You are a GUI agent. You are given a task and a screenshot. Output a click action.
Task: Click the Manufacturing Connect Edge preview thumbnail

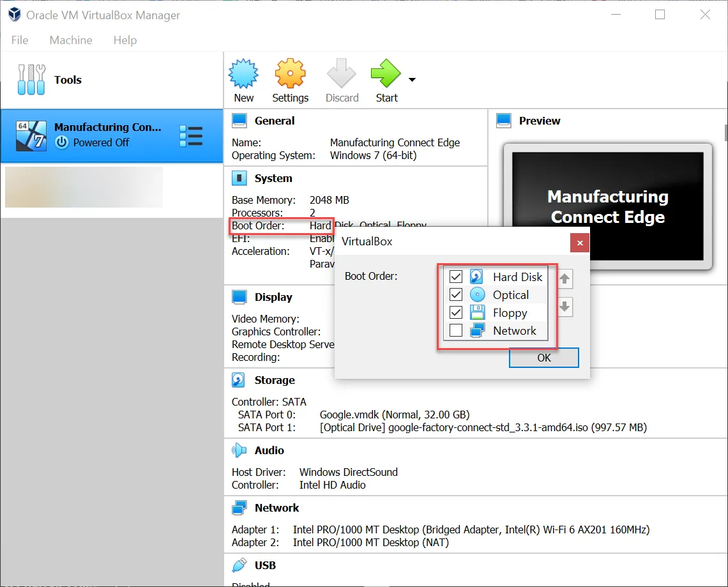pyautogui.click(x=607, y=206)
